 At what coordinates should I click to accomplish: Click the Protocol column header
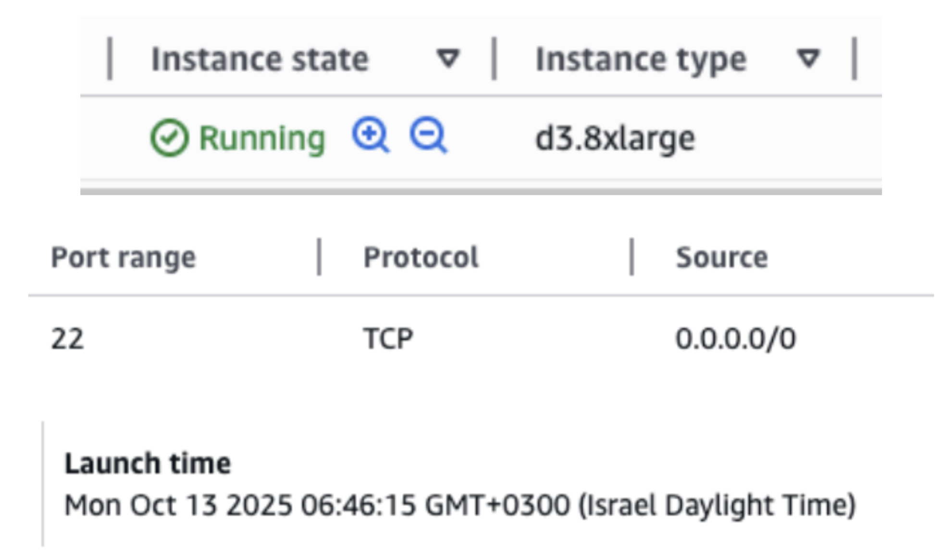(x=421, y=257)
